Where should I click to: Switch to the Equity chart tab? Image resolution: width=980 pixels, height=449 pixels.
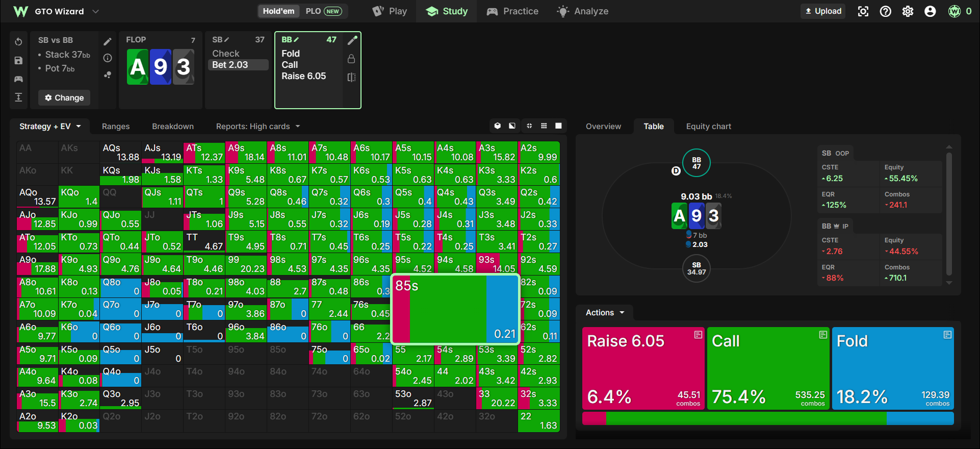[x=708, y=127]
